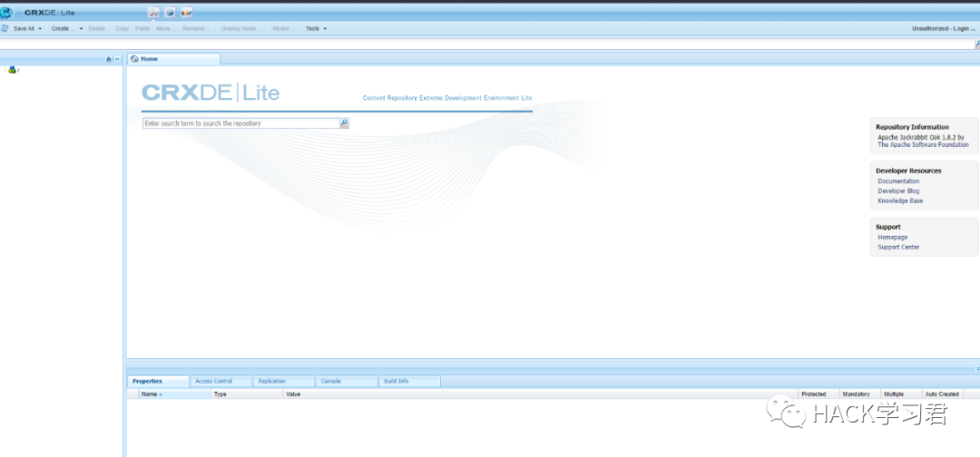This screenshot has height=457, width=980.
Task: Switch to the Console tab
Action: pyautogui.click(x=347, y=381)
